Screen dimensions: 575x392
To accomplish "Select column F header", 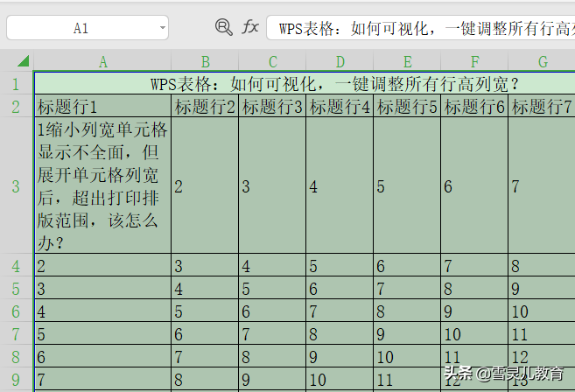I will click(x=474, y=61).
